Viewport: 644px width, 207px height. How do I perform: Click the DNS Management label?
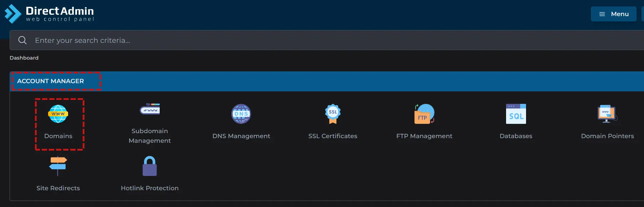click(241, 136)
